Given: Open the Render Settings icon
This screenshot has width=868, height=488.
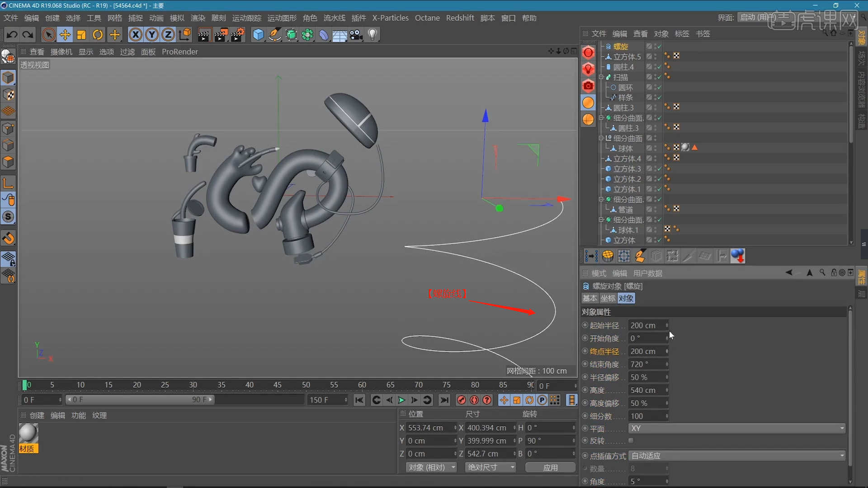Looking at the screenshot, I should tap(237, 35).
